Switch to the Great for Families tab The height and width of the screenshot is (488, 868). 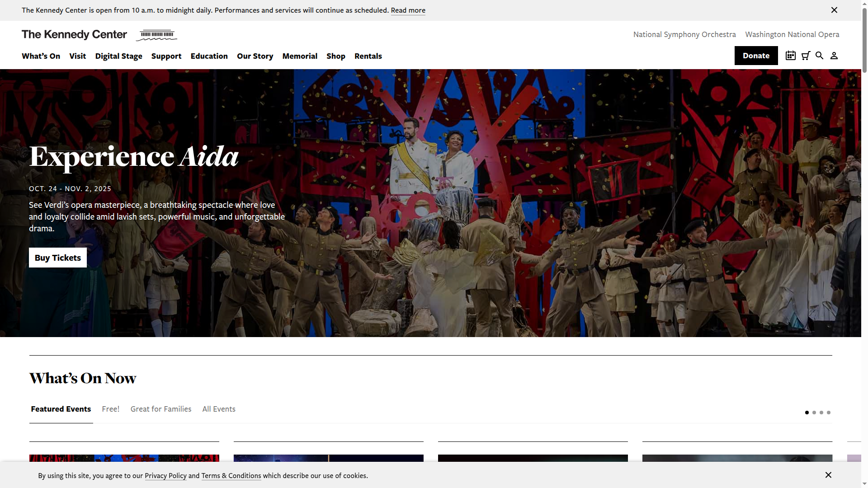pos(161,409)
